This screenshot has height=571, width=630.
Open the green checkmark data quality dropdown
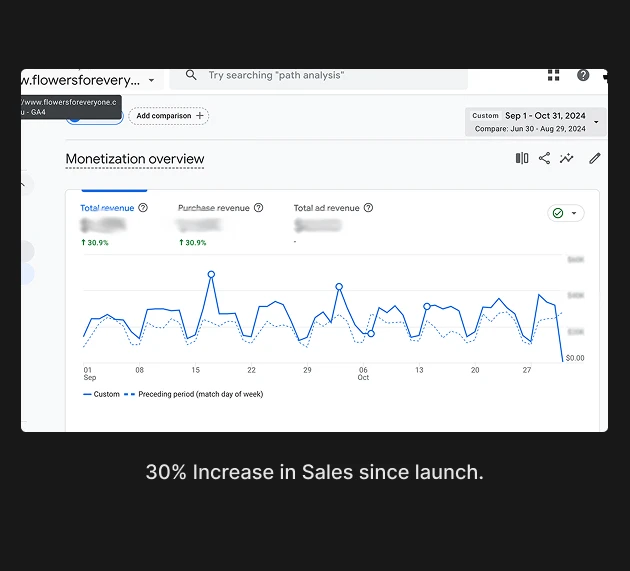565,213
